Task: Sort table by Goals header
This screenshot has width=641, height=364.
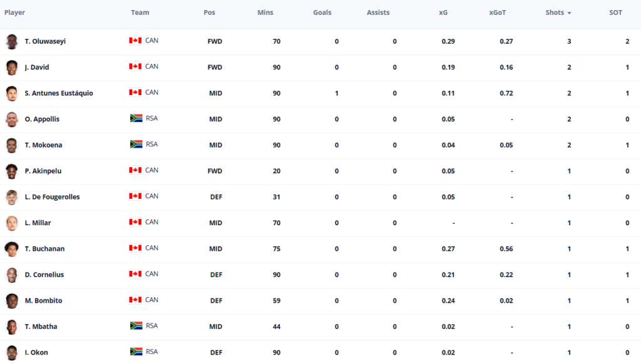Action: [x=322, y=13]
